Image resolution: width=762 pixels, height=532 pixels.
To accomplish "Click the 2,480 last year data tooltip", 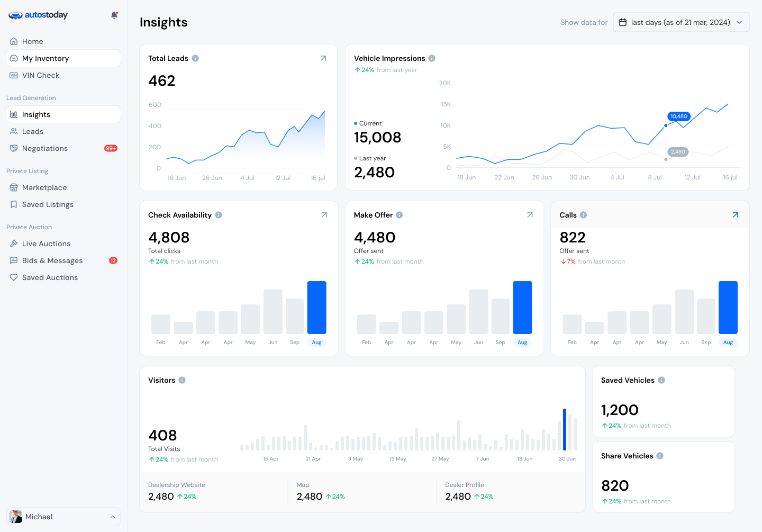I will point(678,152).
